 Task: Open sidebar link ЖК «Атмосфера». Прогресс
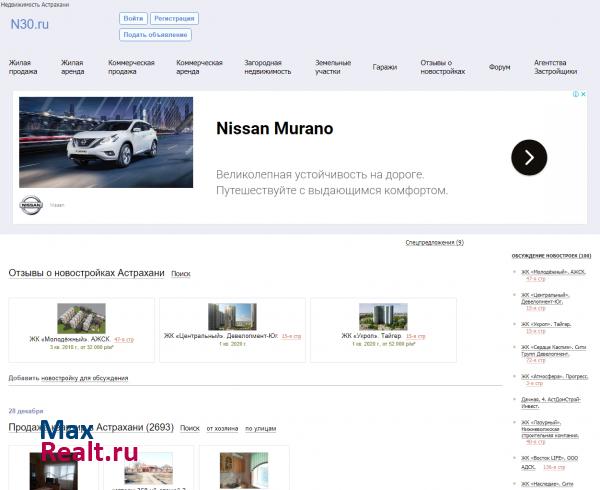(554, 377)
